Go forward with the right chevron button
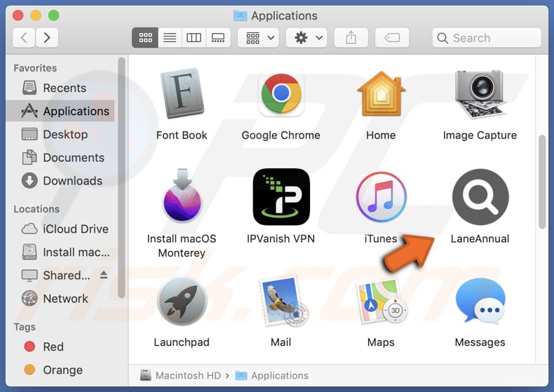Image resolution: width=554 pixels, height=392 pixels. click(x=47, y=37)
